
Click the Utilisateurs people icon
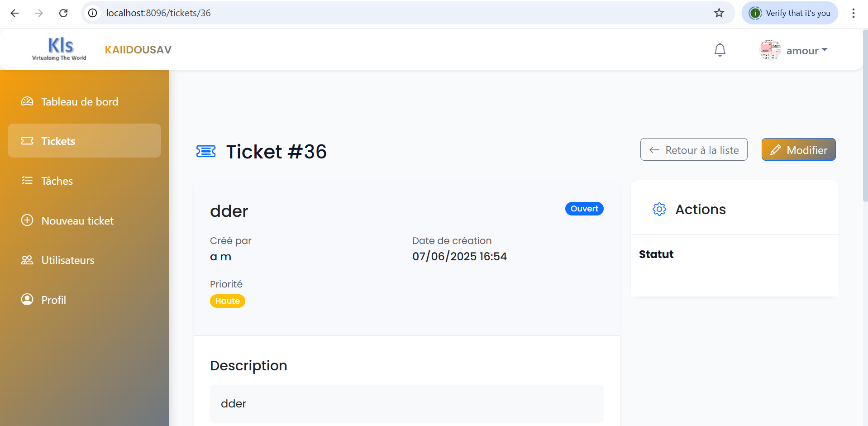coord(27,260)
